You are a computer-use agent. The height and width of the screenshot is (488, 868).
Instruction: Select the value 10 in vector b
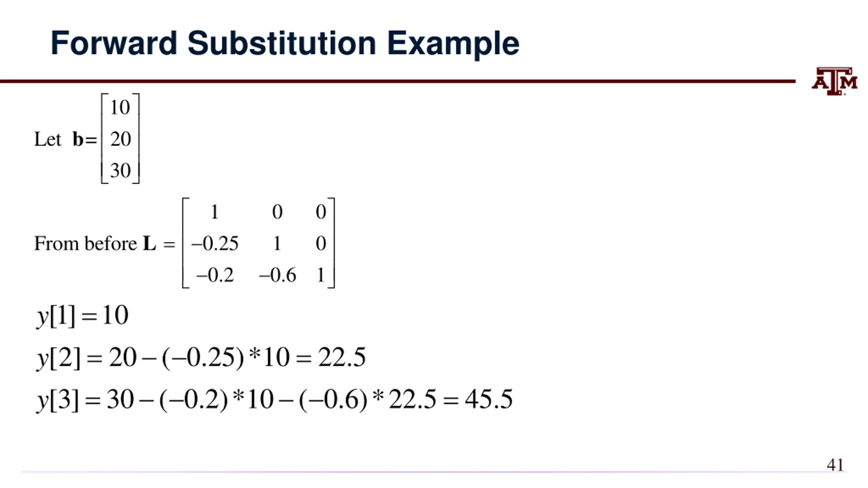pos(120,107)
